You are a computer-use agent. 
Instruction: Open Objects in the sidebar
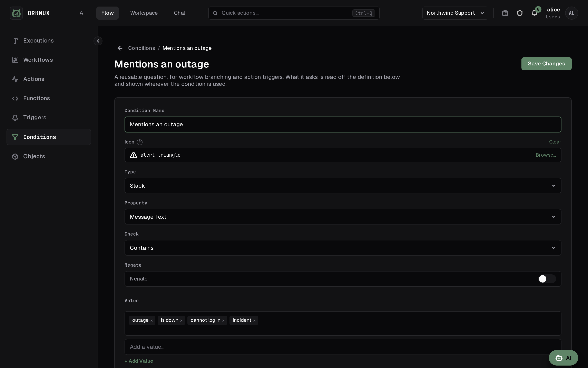pos(49,156)
